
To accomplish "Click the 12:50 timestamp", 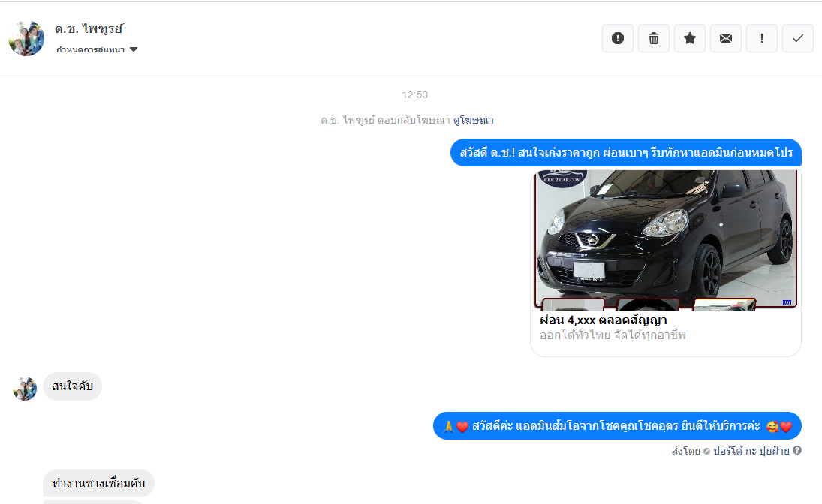I will [414, 94].
